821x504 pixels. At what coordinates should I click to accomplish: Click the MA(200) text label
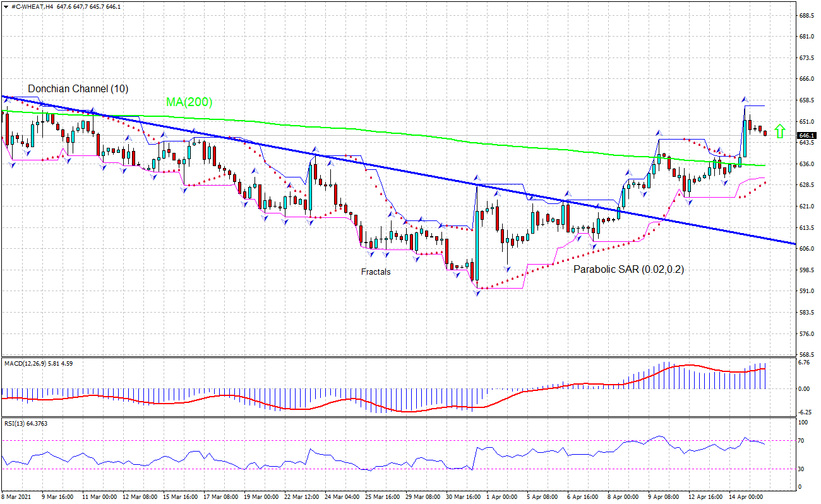[189, 102]
